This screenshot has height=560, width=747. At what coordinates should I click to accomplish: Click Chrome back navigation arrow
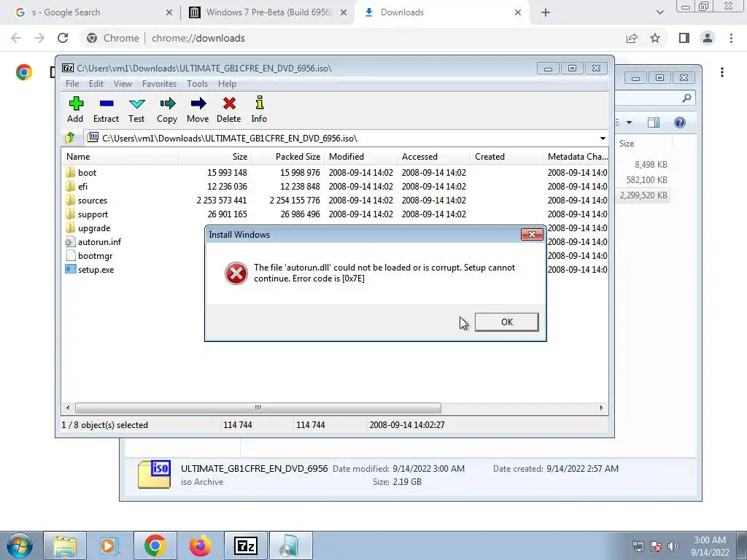point(16,38)
